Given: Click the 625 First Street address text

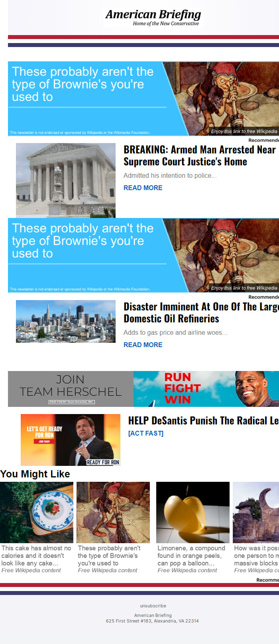Looking at the screenshot, I should (152, 621).
